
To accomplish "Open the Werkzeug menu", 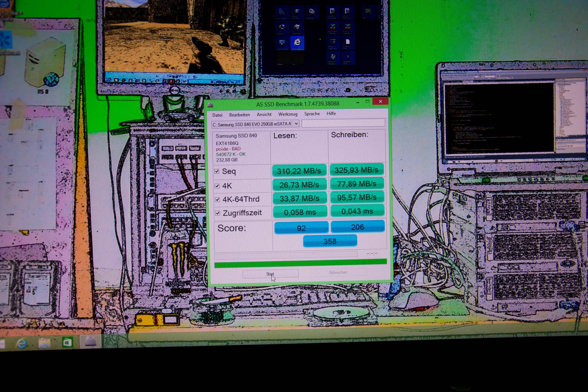I will click(288, 114).
